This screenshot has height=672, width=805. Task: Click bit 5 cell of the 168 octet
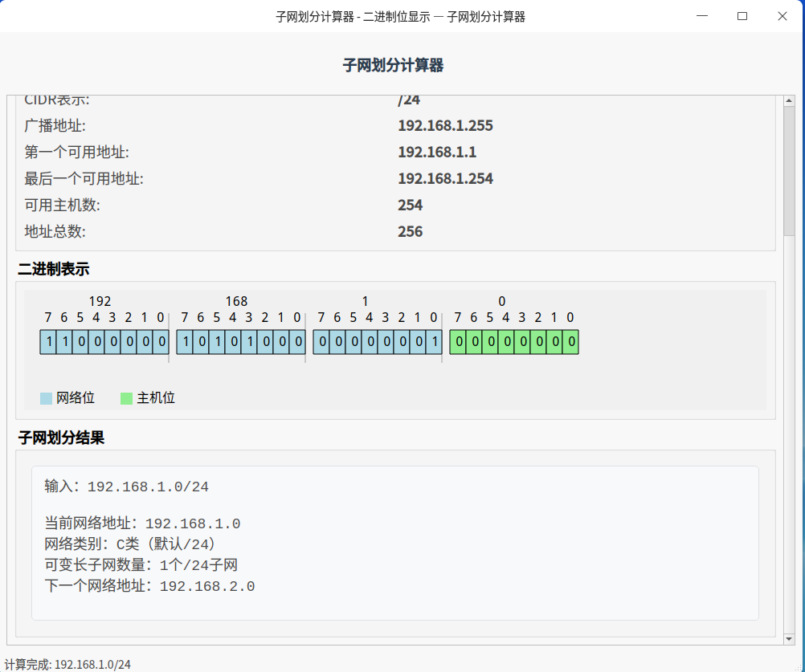click(217, 342)
